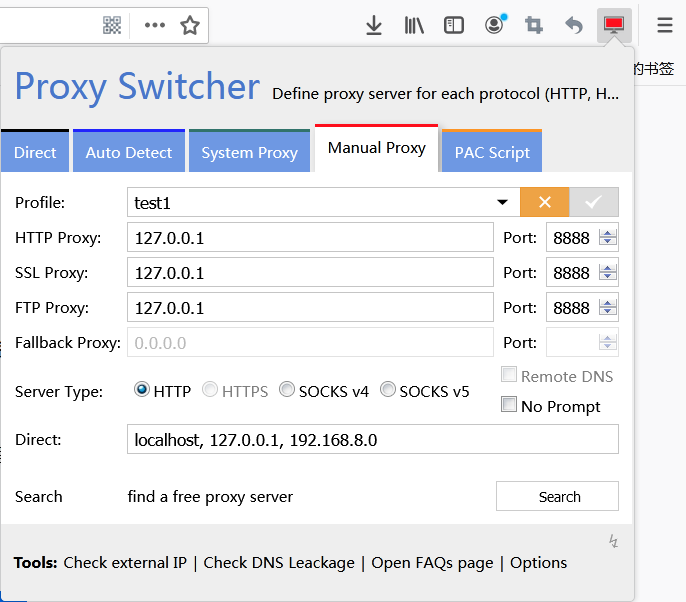Click the Firefox account avatar icon
The height and width of the screenshot is (602, 686).
[x=495, y=24]
